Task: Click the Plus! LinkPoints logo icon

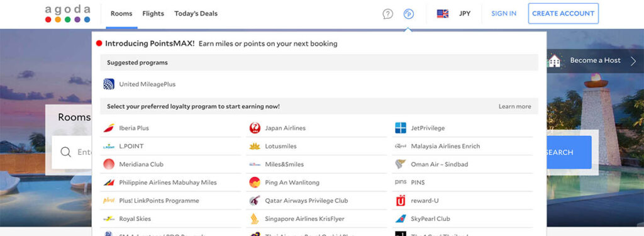Action: (x=109, y=201)
